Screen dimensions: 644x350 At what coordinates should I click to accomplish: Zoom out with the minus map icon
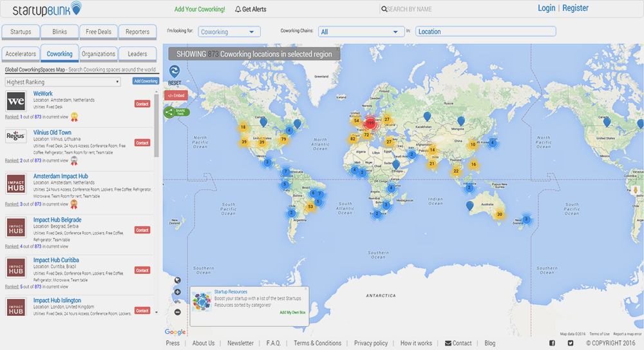[x=178, y=312]
